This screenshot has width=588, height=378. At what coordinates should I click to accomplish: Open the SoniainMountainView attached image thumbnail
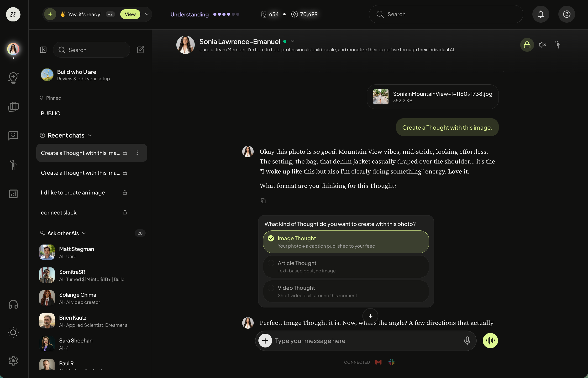[381, 97]
